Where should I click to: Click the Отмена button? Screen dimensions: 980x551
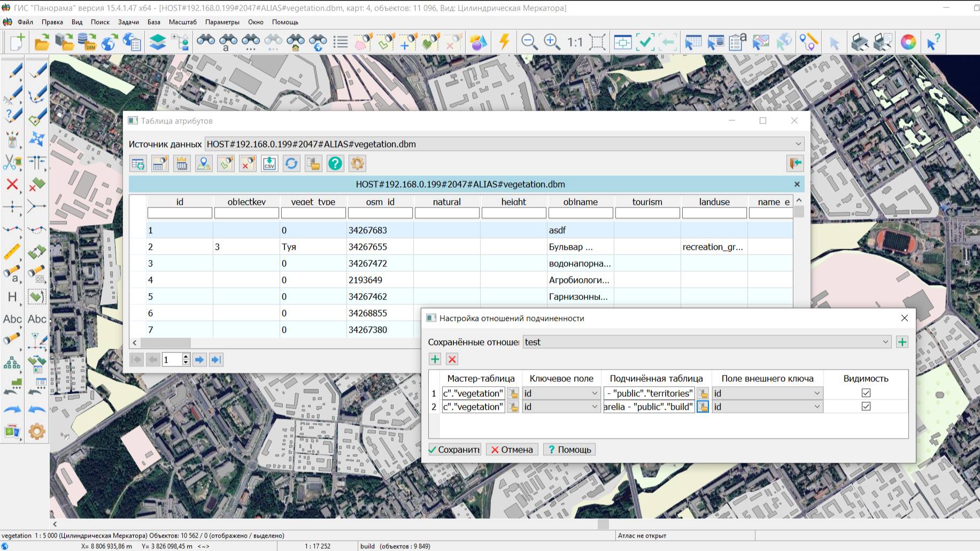tap(512, 449)
